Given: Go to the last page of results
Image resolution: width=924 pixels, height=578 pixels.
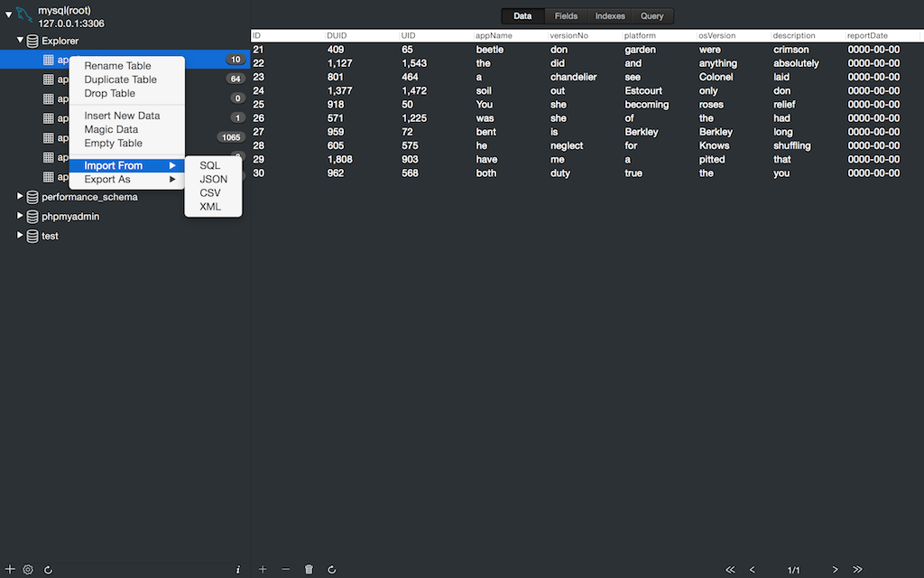Looking at the screenshot, I should click(x=857, y=570).
